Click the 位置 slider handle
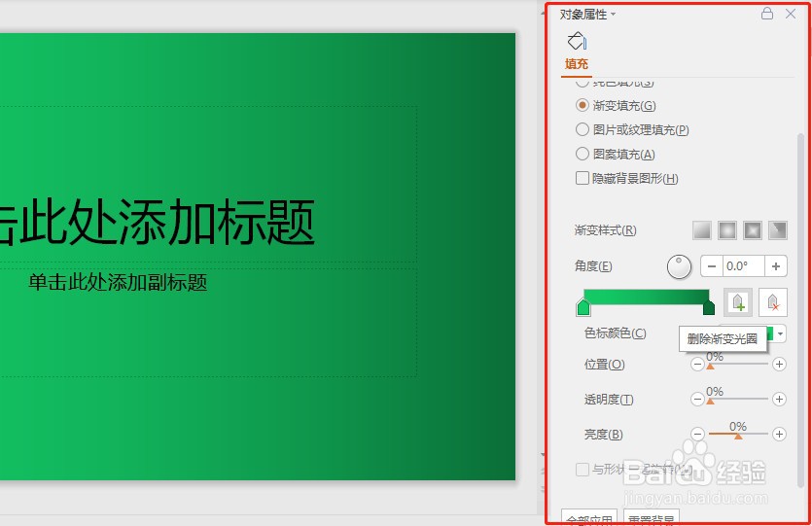This screenshot has height=526, width=812. point(711,366)
